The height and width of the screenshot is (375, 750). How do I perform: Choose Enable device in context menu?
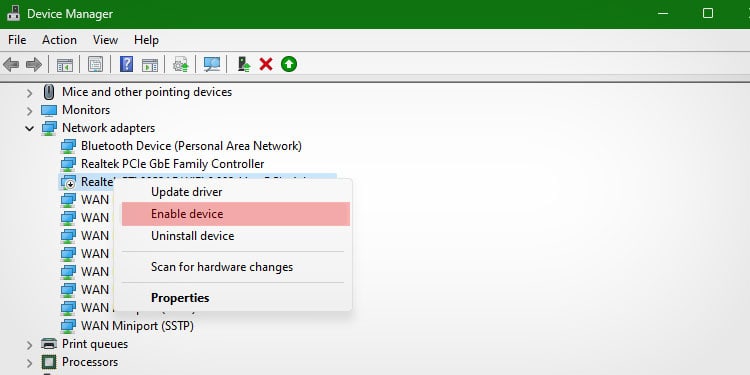(x=236, y=214)
